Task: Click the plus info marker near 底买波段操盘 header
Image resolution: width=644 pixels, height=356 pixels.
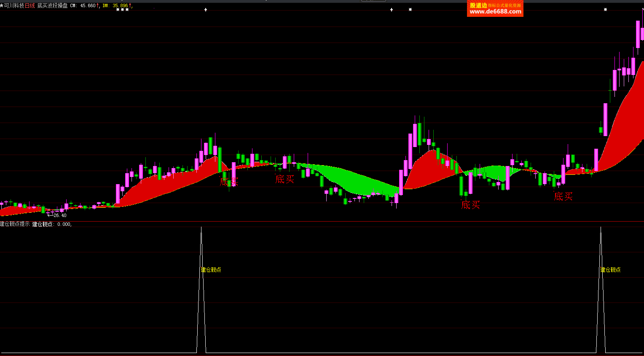Action: click(206, 10)
